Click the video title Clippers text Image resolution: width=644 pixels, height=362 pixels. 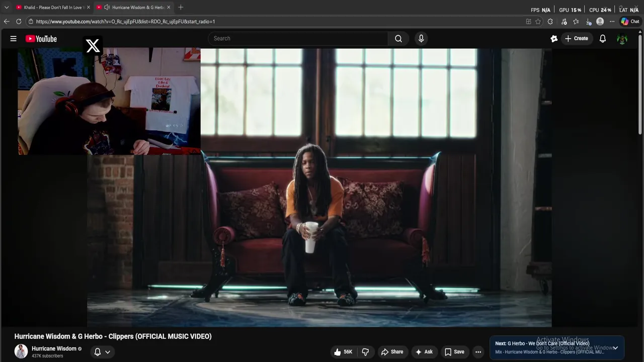pyautogui.click(x=113, y=336)
